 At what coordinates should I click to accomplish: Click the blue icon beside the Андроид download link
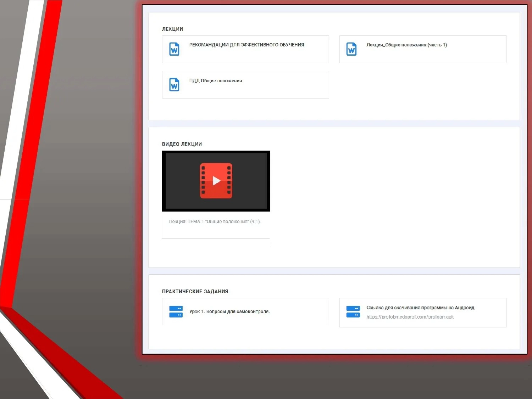click(353, 312)
